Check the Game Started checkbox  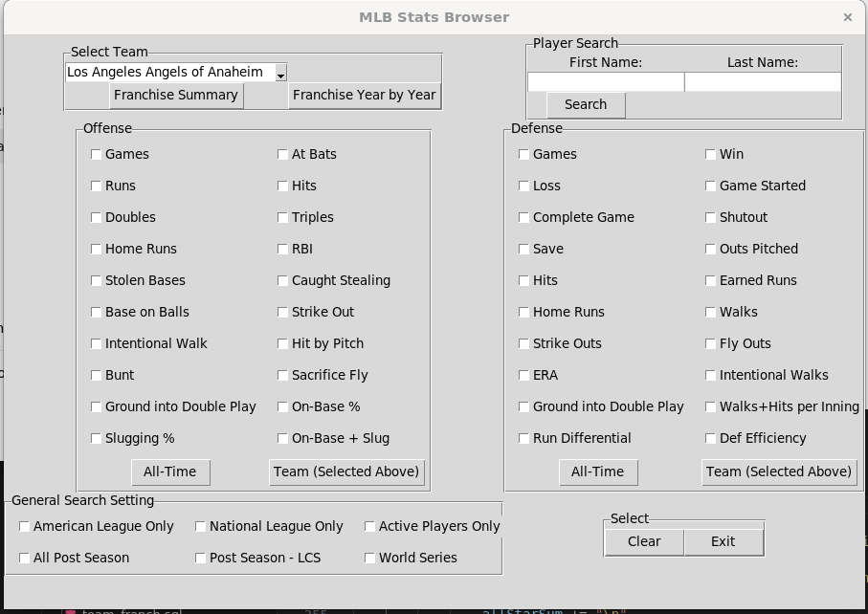point(710,186)
